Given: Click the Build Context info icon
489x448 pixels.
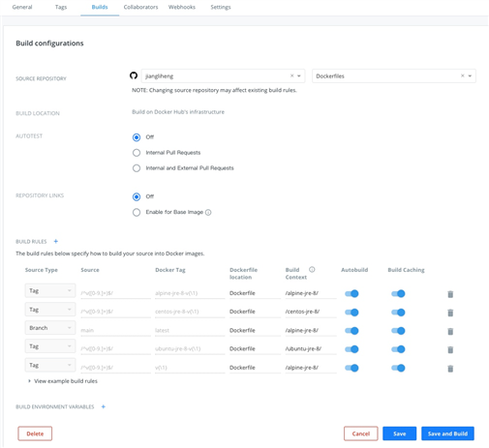Looking at the screenshot, I should tap(312, 269).
